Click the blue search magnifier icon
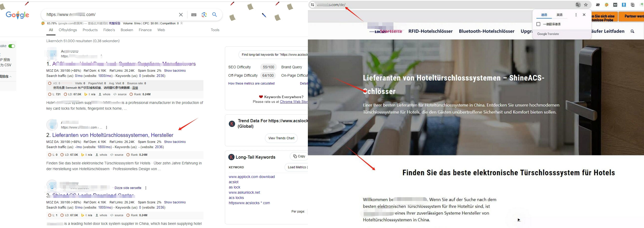 click(x=214, y=14)
